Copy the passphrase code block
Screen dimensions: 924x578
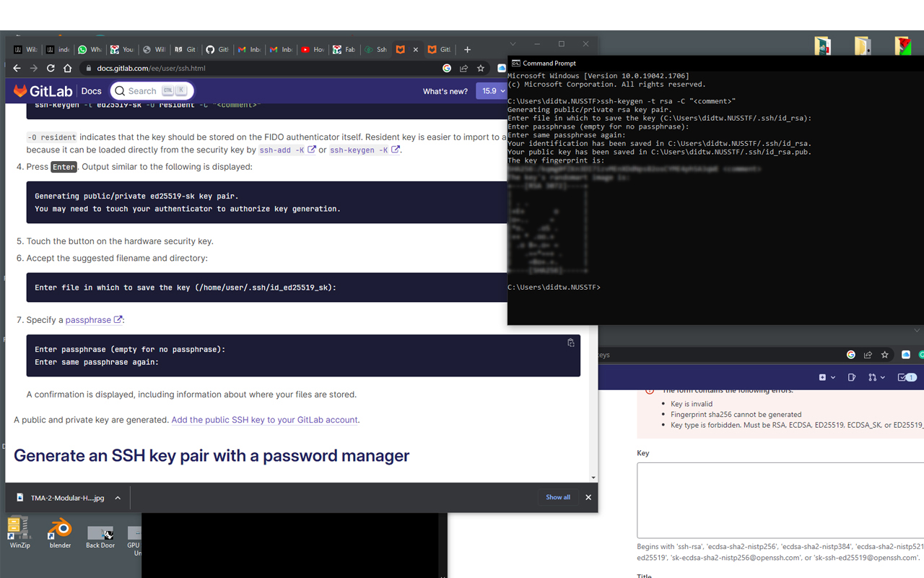coord(570,342)
